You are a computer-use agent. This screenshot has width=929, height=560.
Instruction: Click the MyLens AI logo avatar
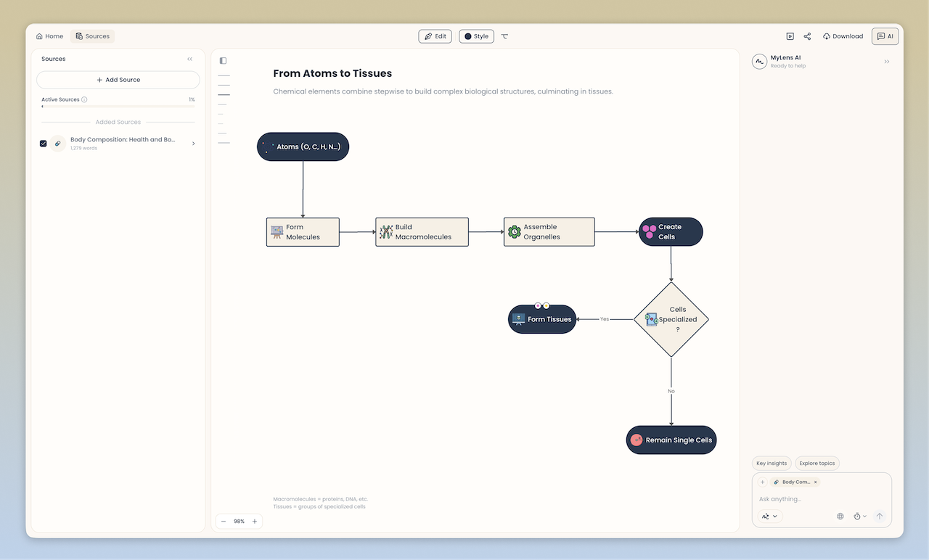[759, 61]
